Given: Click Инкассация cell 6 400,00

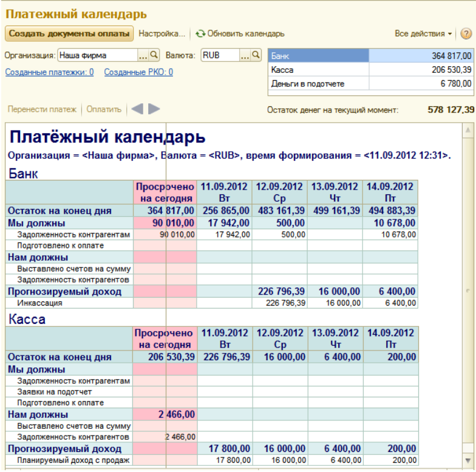Looking at the screenshot, I should pos(390,303).
